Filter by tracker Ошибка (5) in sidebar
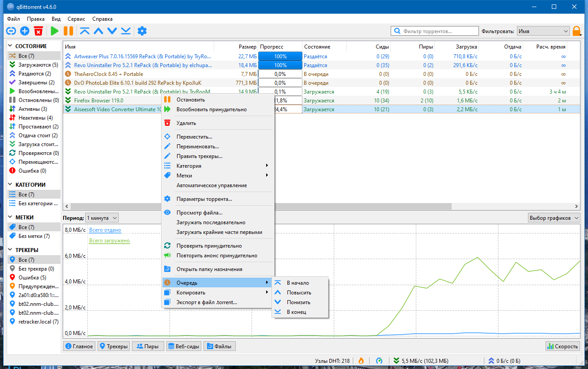The image size is (588, 369). [34, 278]
